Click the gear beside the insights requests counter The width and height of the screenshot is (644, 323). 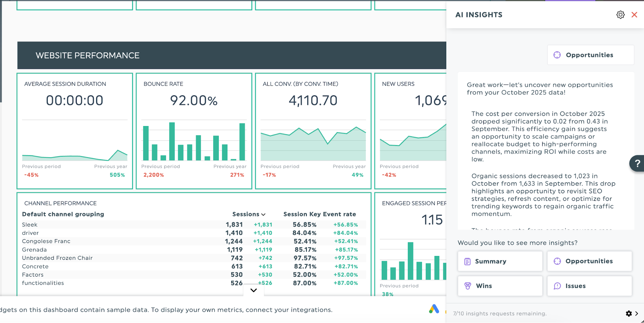click(x=629, y=313)
